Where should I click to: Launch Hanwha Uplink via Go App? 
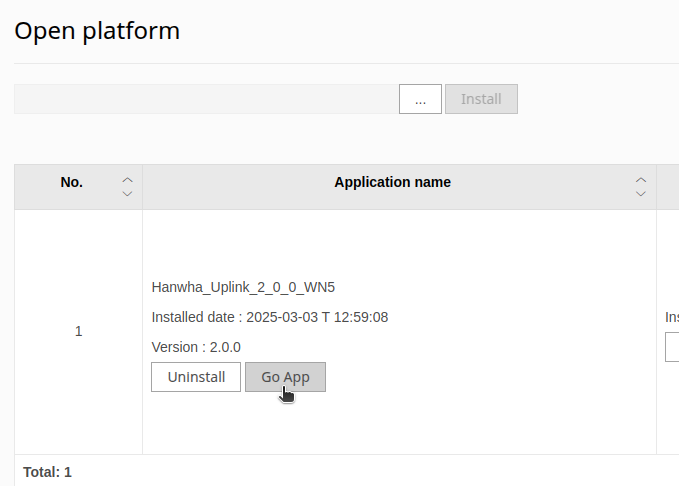(285, 377)
